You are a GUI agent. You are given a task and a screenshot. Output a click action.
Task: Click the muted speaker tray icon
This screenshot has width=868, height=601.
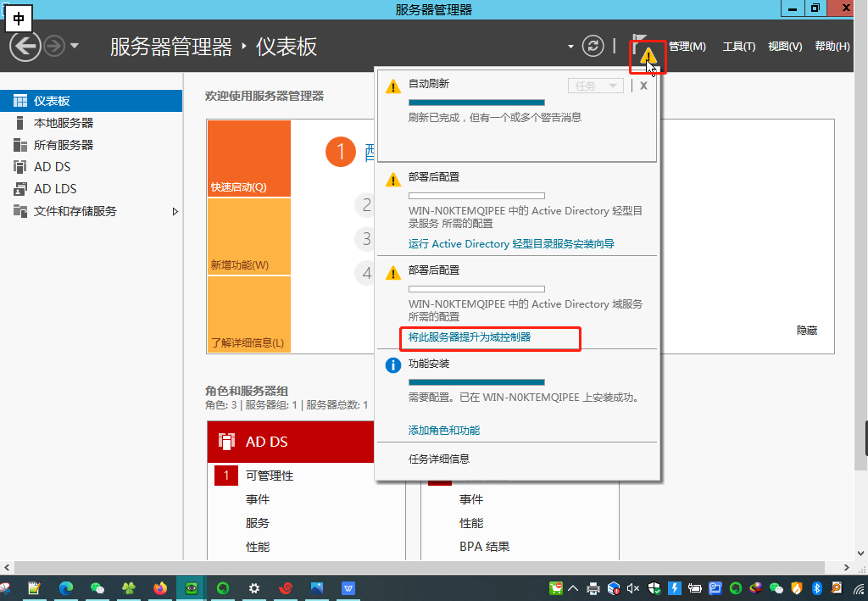pos(633,588)
